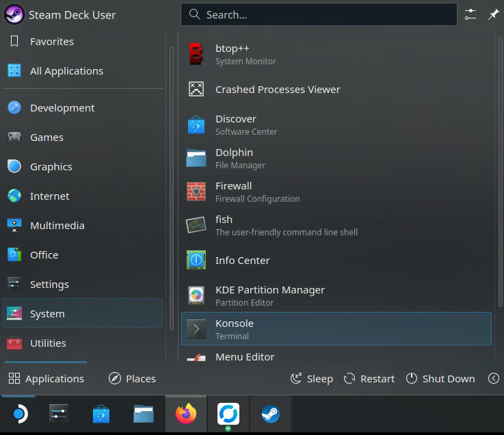504x435 pixels.
Task: Switch to Applications tab
Action: 46,379
